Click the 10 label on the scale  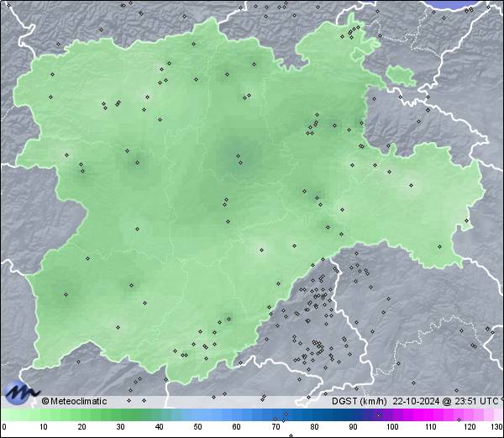point(44,427)
